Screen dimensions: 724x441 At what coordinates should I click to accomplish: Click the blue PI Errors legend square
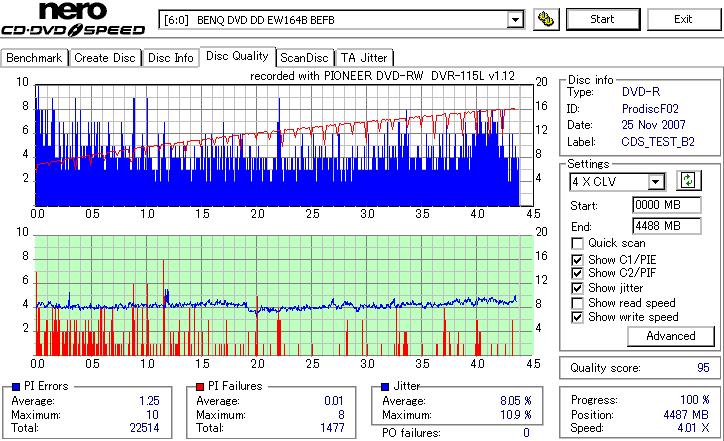coord(16,387)
